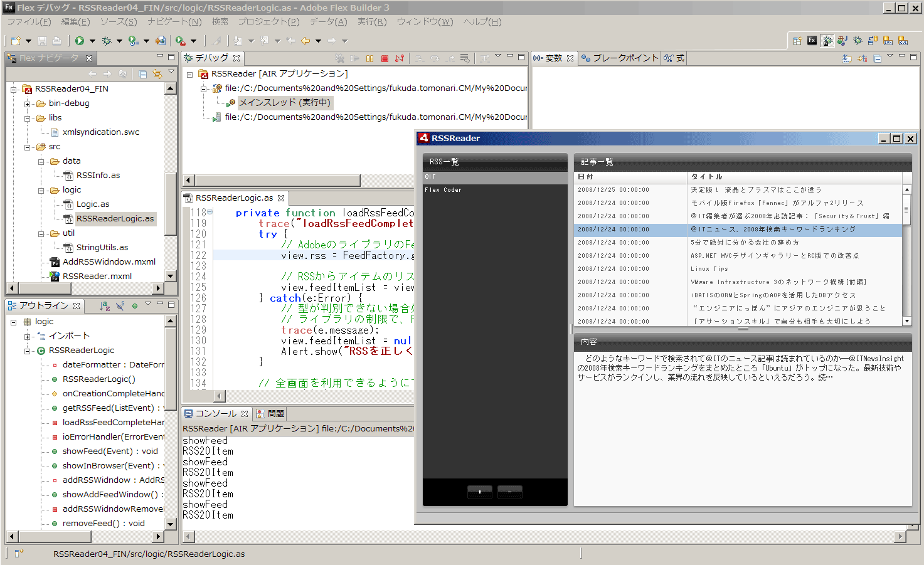Collapse the RSSReader04_FIN project node
This screenshot has width=924, height=565.
click(x=13, y=89)
